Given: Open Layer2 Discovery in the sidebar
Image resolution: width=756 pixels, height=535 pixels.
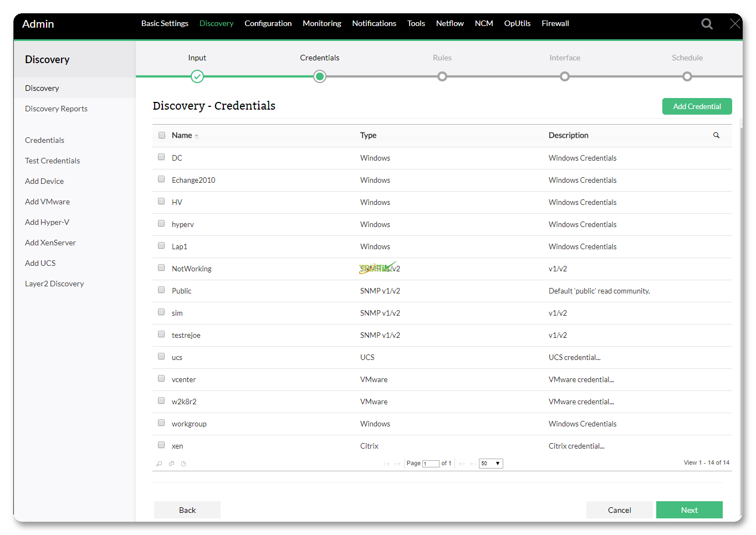Looking at the screenshot, I should 54,284.
